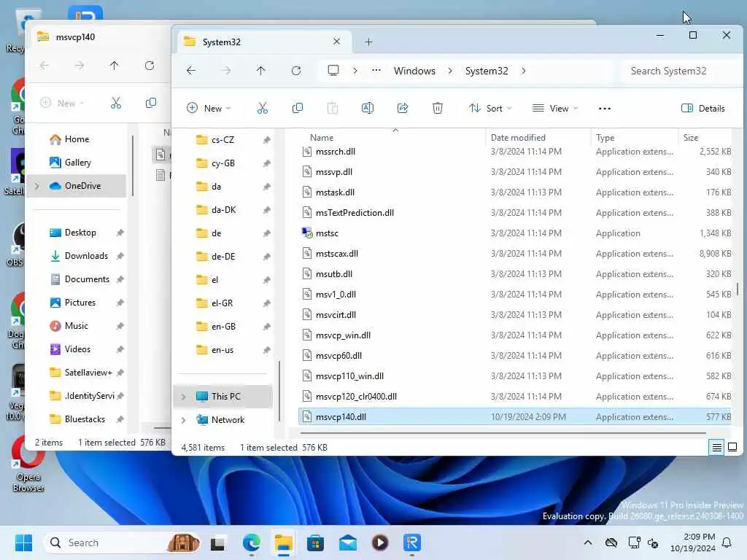Viewport: 747px width, 560px height.
Task: Sort by Name column header
Action: 322,138
